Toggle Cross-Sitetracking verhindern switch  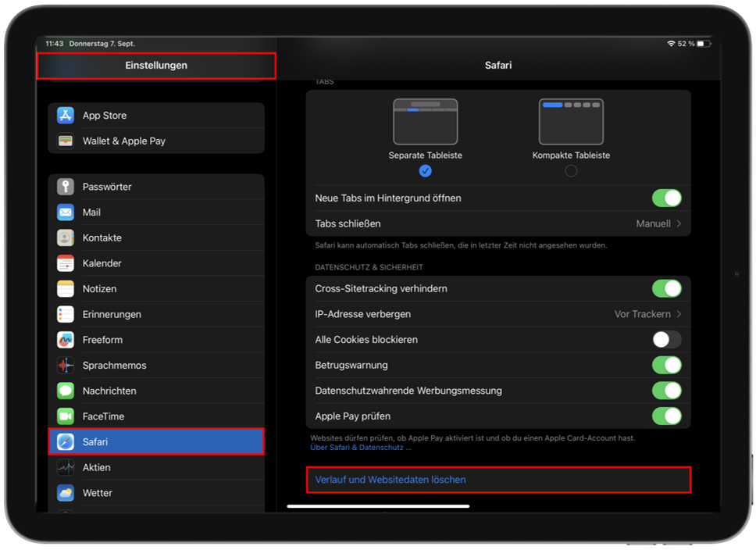[x=667, y=288]
